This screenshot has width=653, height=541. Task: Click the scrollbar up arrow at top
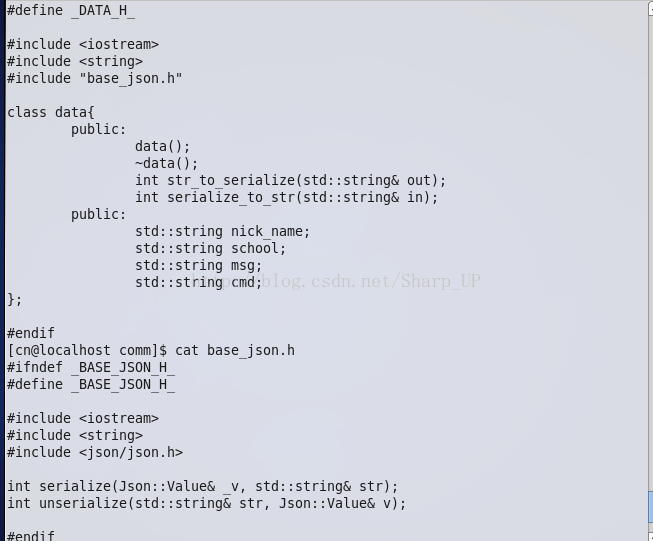[x=650, y=8]
